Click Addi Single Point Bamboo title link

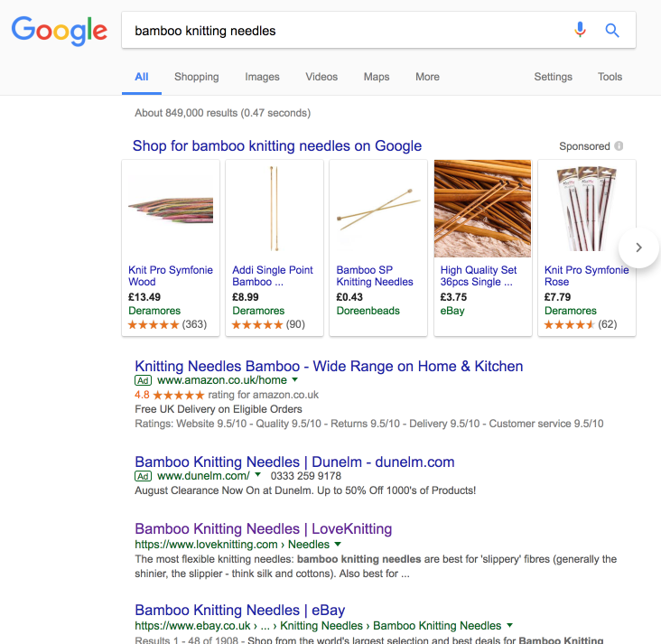point(273,275)
